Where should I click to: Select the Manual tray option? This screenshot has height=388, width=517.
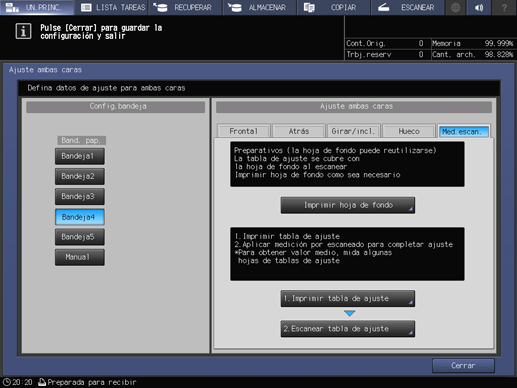[x=80, y=257]
